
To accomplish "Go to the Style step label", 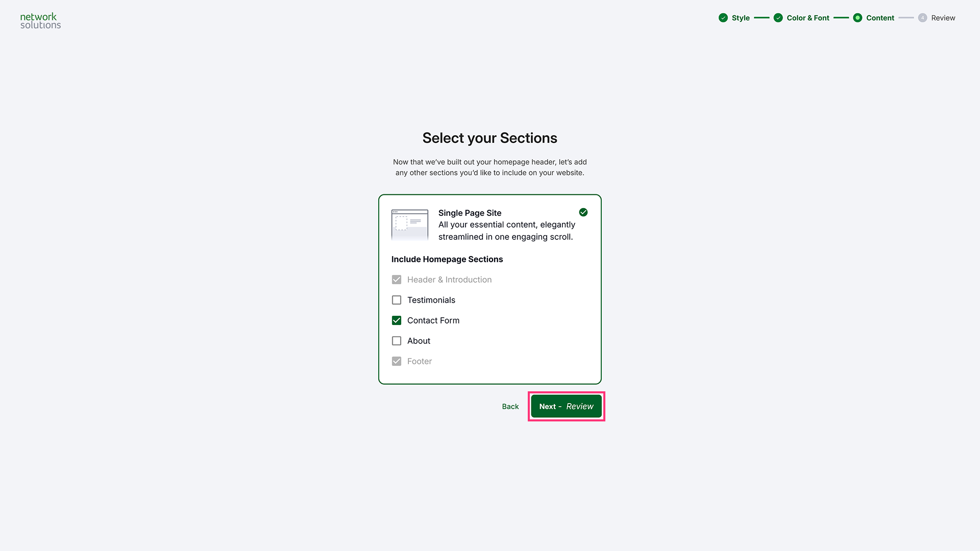I will tap(741, 18).
